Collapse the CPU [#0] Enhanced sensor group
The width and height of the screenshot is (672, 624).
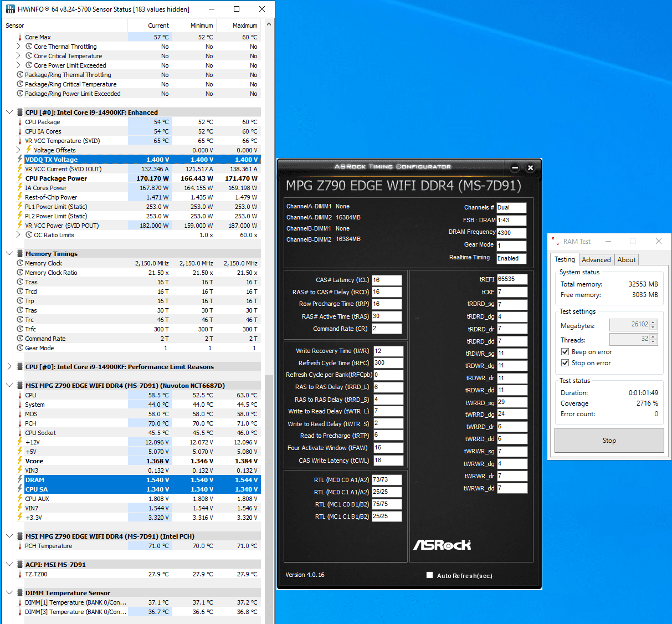click(9, 112)
